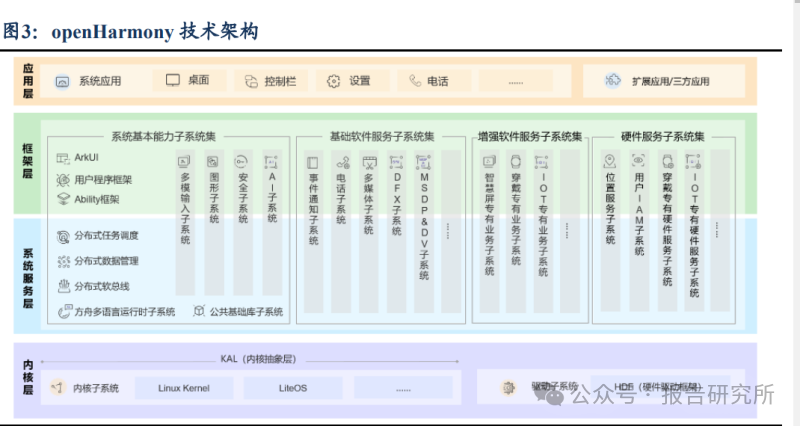Image resolution: width=800 pixels, height=426 pixels.
Task: Click the 电话 handset icon in the application layer
Action: coord(415,81)
